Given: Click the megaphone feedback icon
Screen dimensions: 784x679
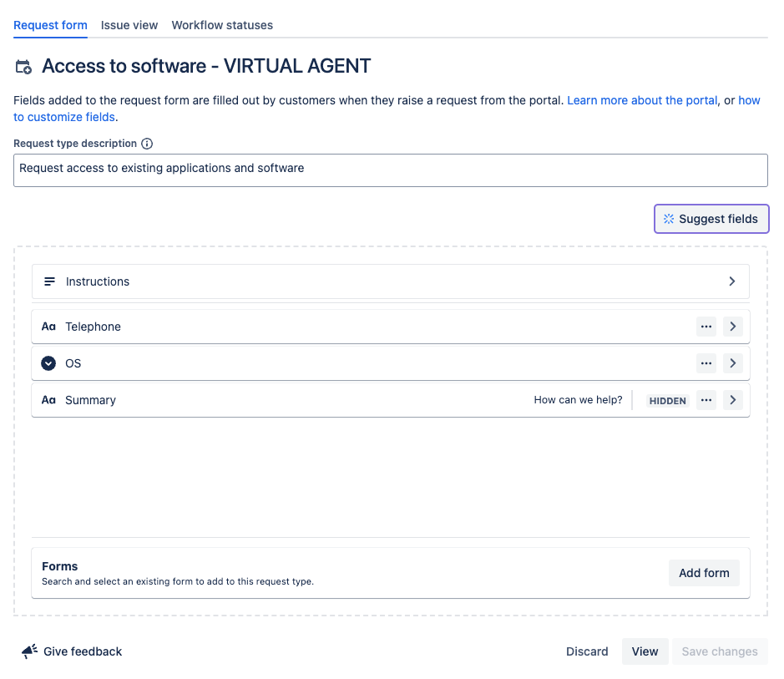Looking at the screenshot, I should [x=29, y=651].
